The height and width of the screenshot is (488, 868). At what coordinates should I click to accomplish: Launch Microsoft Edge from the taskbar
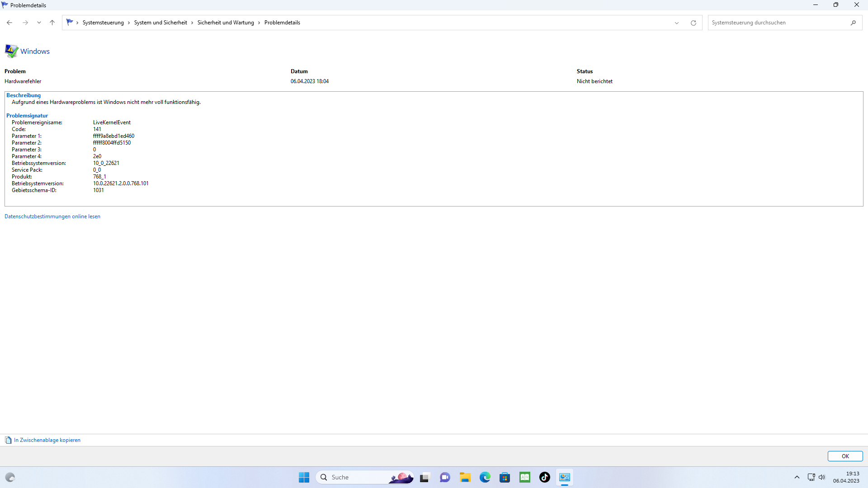pyautogui.click(x=485, y=477)
